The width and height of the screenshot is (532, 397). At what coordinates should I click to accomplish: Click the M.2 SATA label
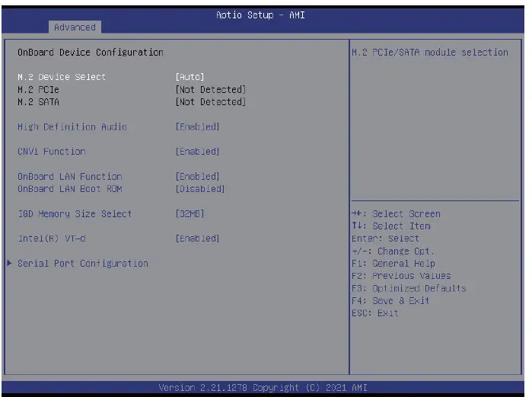click(x=38, y=102)
